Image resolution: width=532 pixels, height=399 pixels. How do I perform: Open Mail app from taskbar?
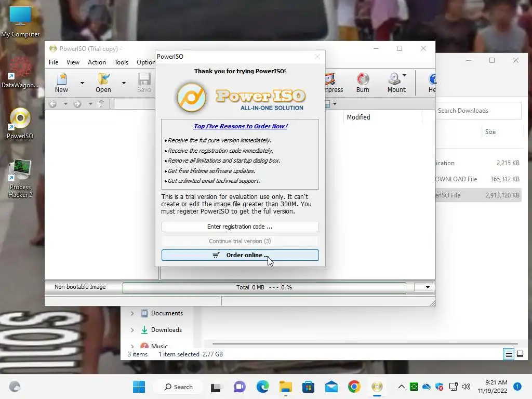[x=331, y=387]
